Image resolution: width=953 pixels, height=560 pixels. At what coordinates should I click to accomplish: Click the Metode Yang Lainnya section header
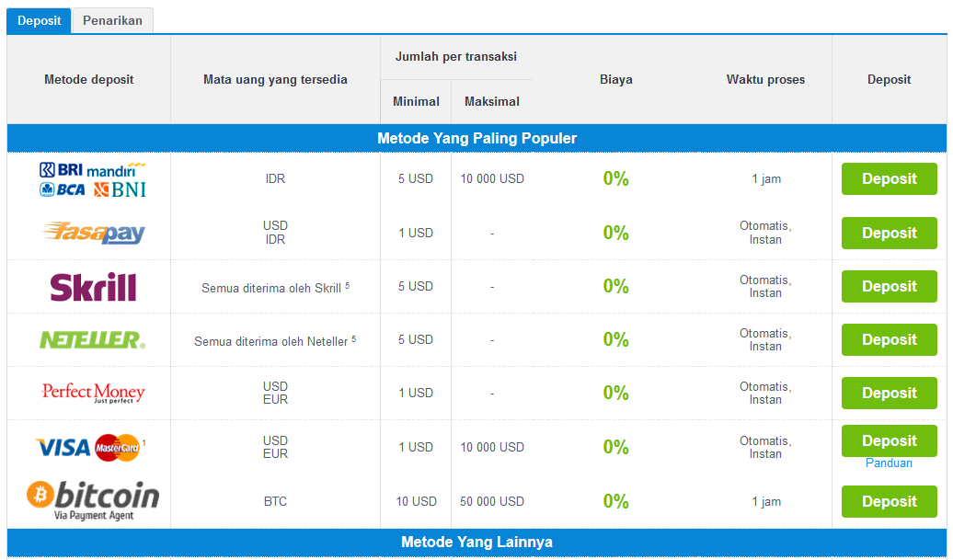pos(477,542)
